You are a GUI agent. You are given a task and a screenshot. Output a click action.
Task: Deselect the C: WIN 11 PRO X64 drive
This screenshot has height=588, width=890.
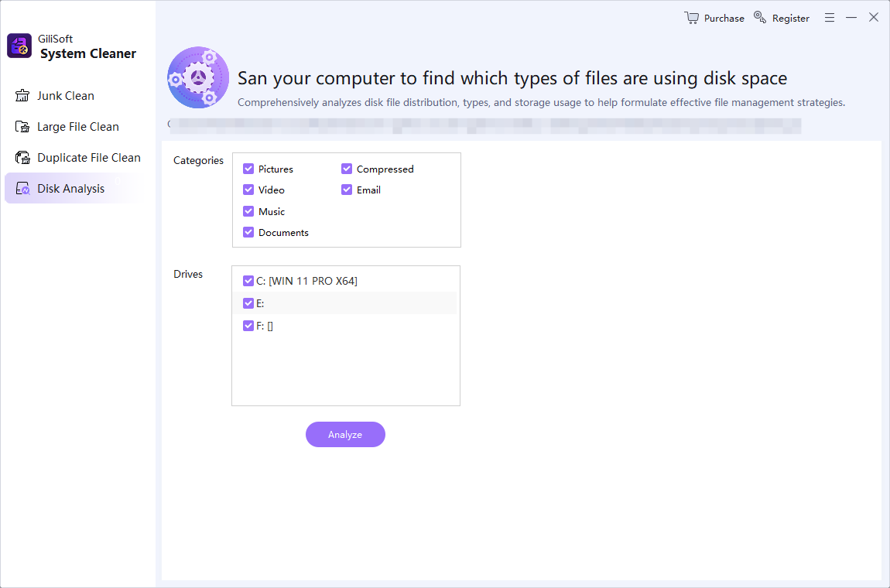(x=248, y=280)
